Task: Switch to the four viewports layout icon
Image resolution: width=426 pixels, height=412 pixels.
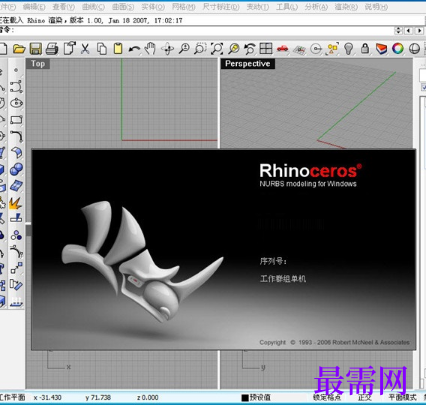Action: coord(266,49)
